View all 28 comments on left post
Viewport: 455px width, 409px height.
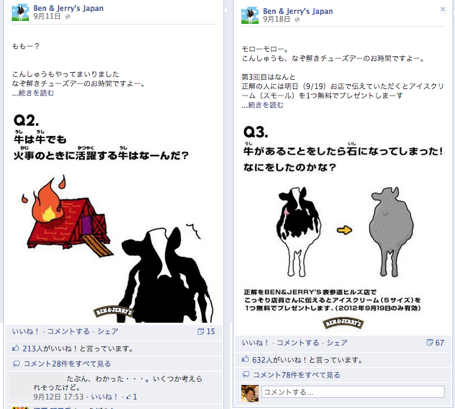pyautogui.click(x=67, y=364)
